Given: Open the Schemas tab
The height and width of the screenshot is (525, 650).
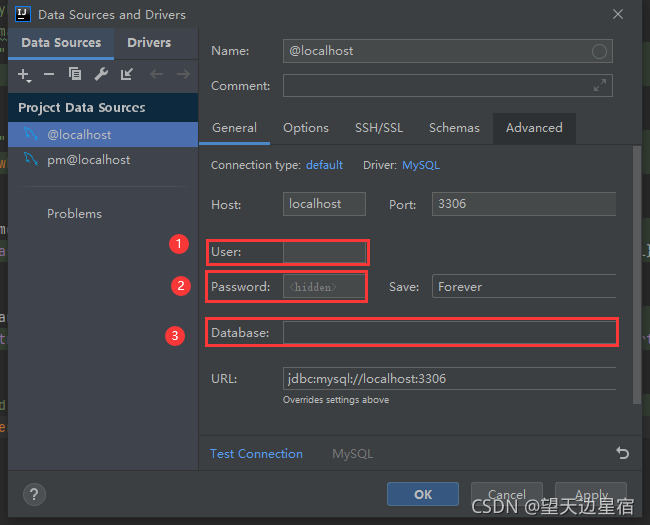Looking at the screenshot, I should [x=454, y=128].
